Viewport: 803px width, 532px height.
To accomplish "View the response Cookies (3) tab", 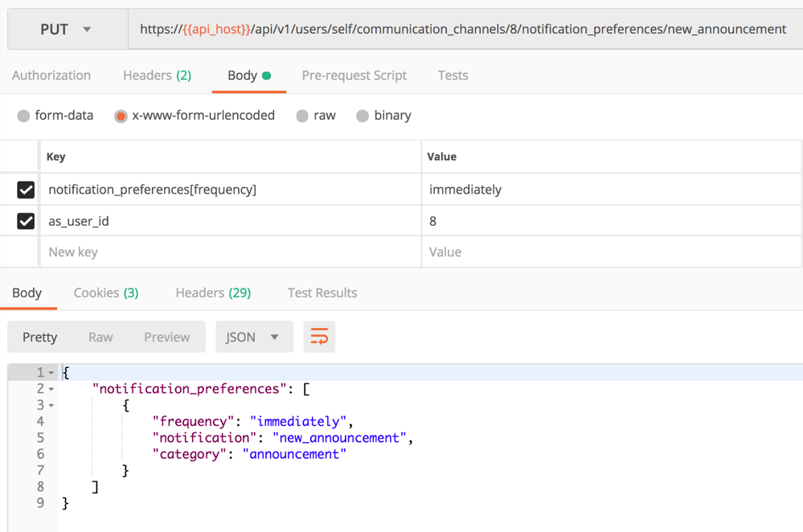I will 106,293.
